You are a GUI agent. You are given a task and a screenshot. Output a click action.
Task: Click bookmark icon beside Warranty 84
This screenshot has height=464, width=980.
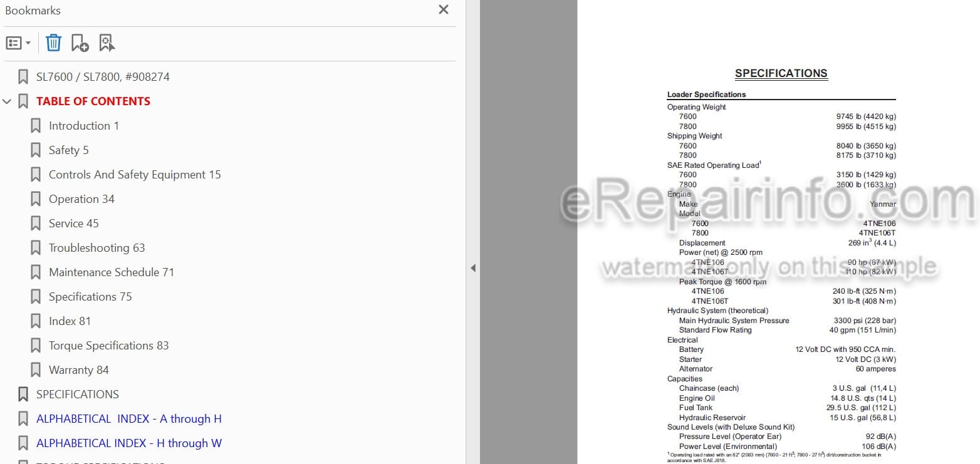(36, 370)
